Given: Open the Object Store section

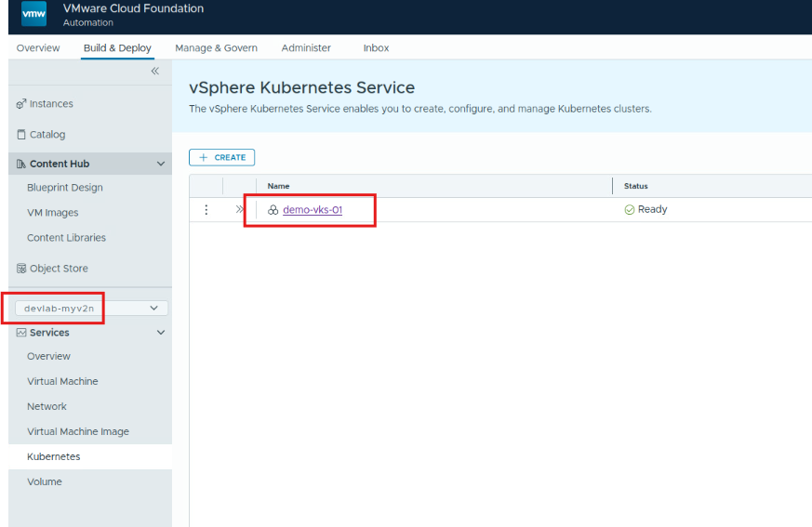Looking at the screenshot, I should pos(58,269).
